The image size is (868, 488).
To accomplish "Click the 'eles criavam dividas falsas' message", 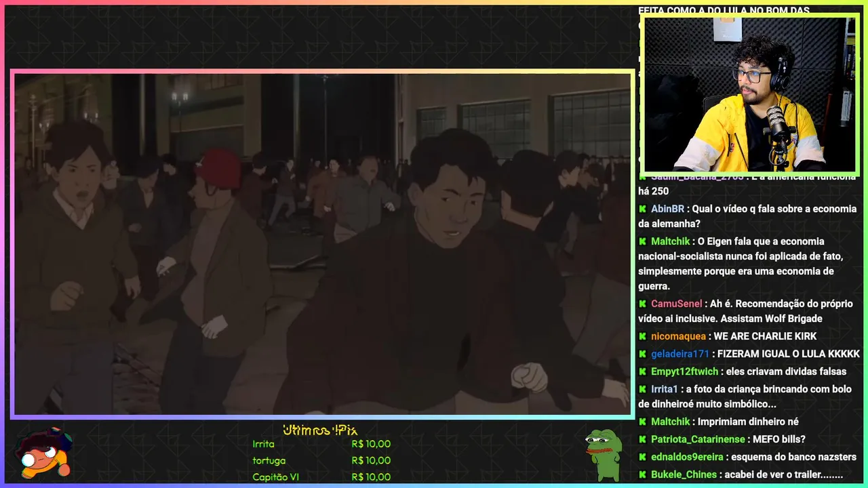I will (786, 371).
